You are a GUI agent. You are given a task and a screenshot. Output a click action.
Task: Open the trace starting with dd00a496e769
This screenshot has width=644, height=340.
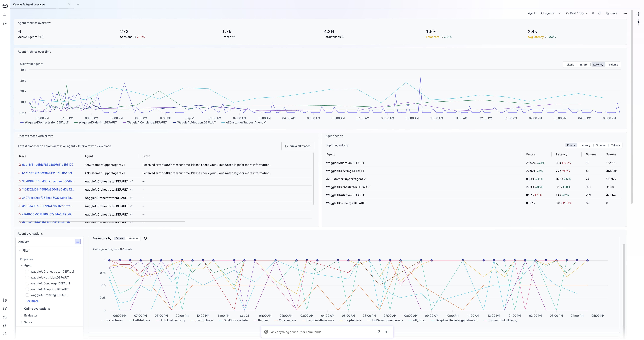tap(47, 206)
